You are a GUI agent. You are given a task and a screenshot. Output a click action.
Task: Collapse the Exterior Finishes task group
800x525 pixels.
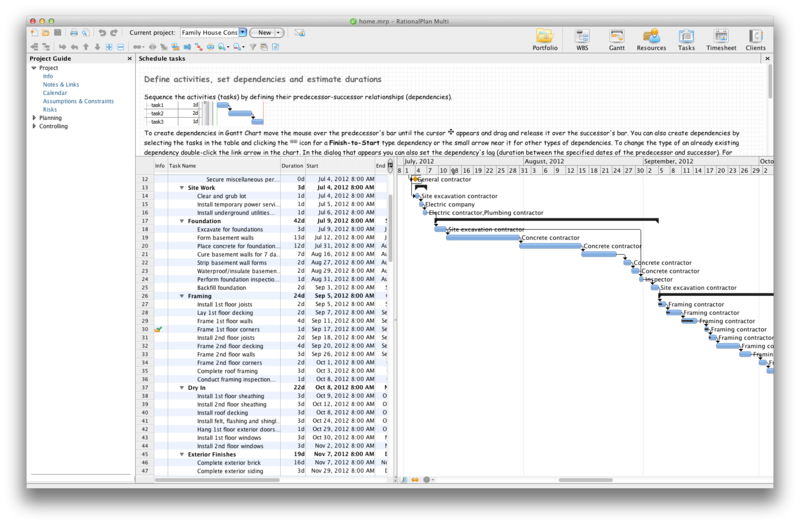coord(182,454)
